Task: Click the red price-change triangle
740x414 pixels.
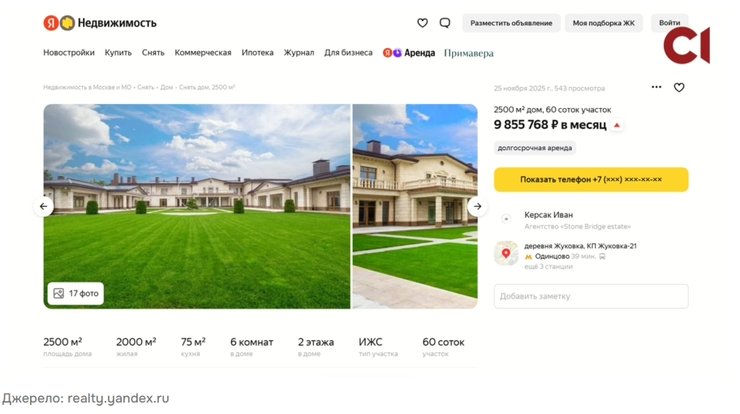Action: 616,125
